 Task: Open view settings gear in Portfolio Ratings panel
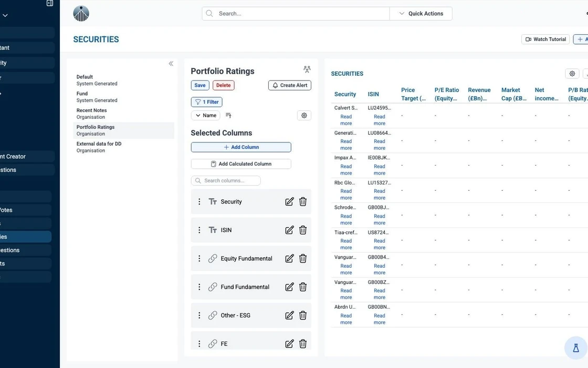[304, 115]
